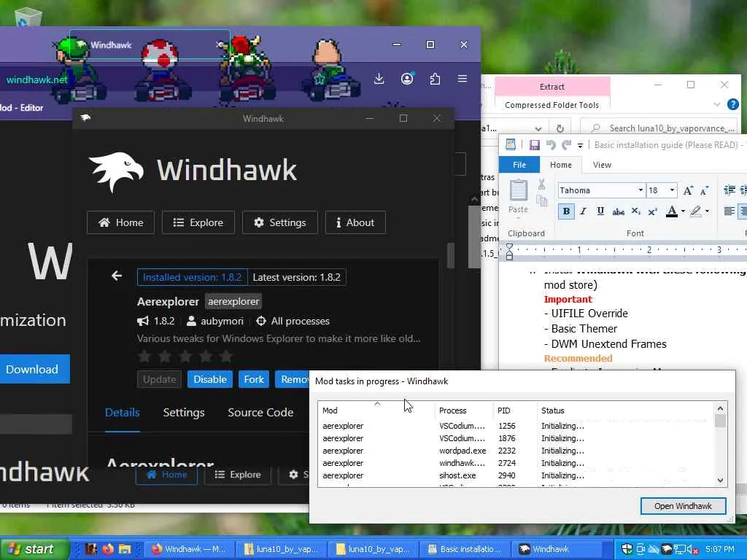Click the Copy icon in WordPad ribbon
The image size is (747, 560).
[x=542, y=201]
